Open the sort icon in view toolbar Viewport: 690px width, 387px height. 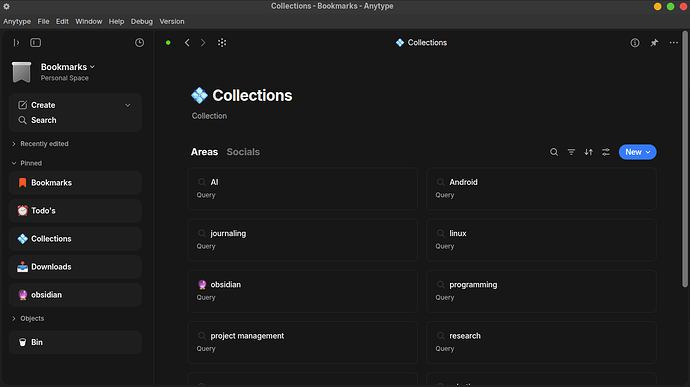click(x=588, y=152)
